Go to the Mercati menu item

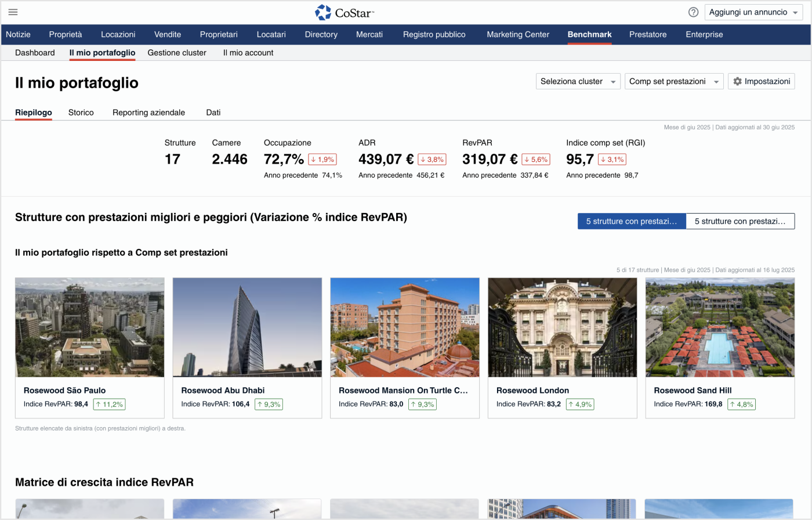coord(369,34)
